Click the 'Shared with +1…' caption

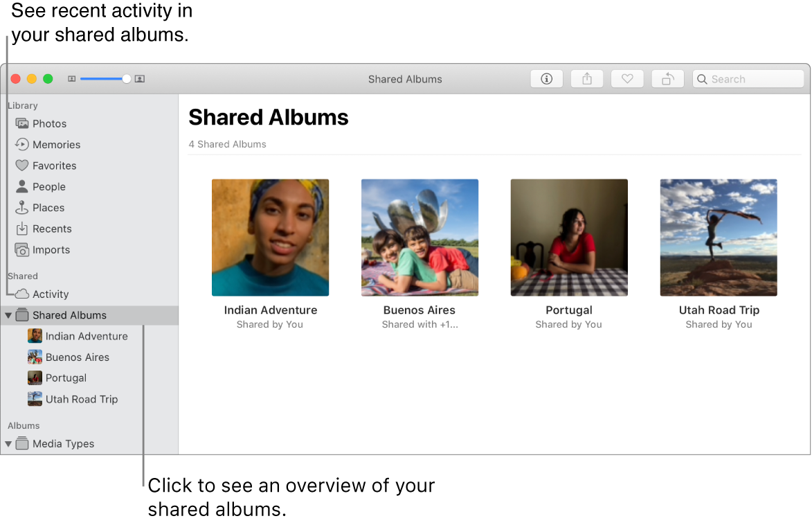(x=420, y=324)
